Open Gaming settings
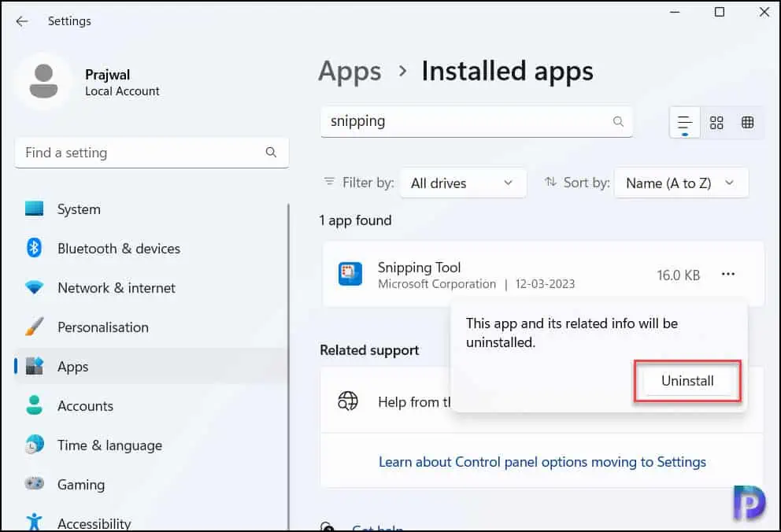Image resolution: width=781 pixels, height=532 pixels. [x=151, y=484]
